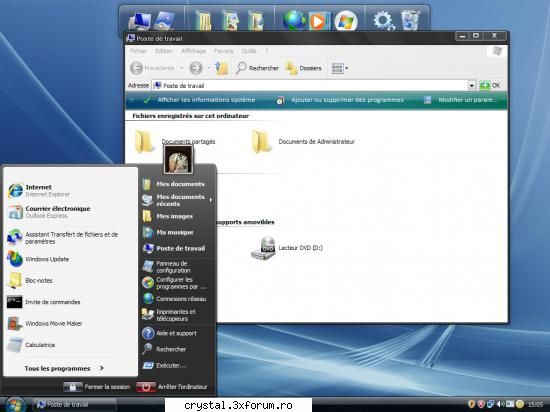
Task: Open Calculatrice
Action: point(32,345)
